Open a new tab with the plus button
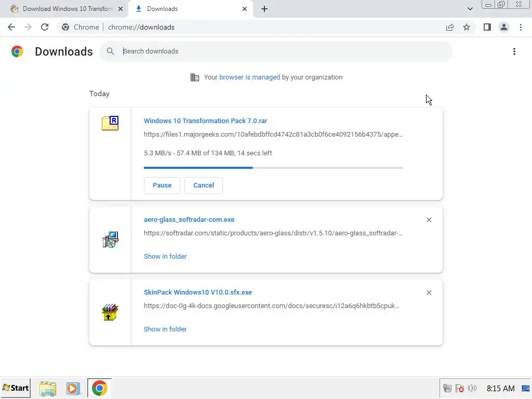 (x=264, y=9)
